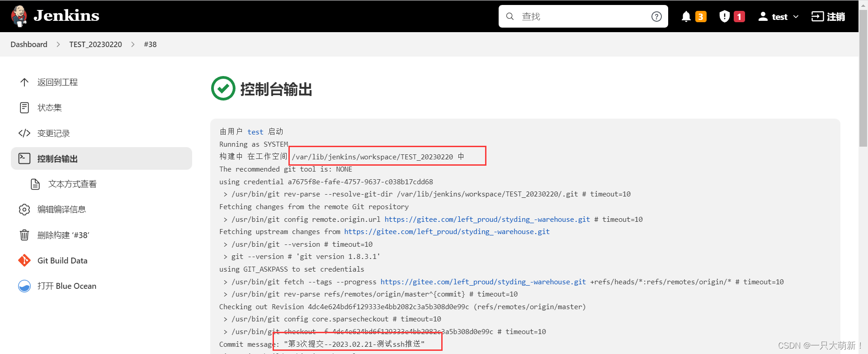Image resolution: width=868 pixels, height=354 pixels.
Task: Open gitee URL after Fetching upstream changes
Action: (447, 232)
